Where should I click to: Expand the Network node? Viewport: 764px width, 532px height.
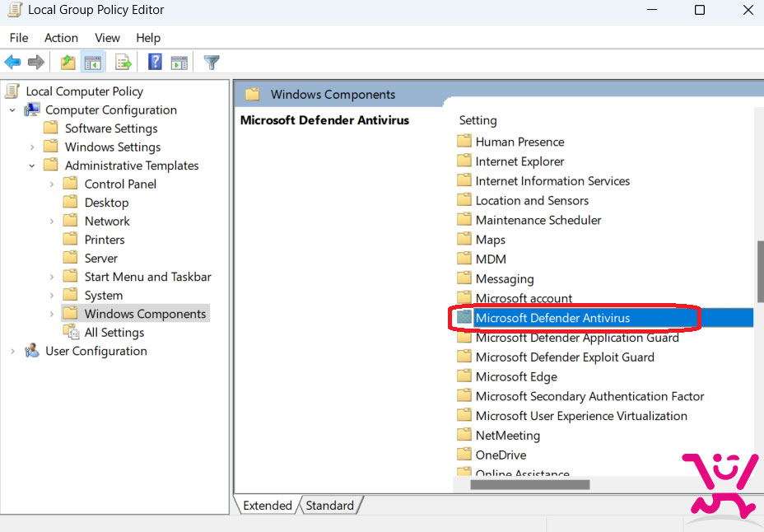(x=52, y=222)
